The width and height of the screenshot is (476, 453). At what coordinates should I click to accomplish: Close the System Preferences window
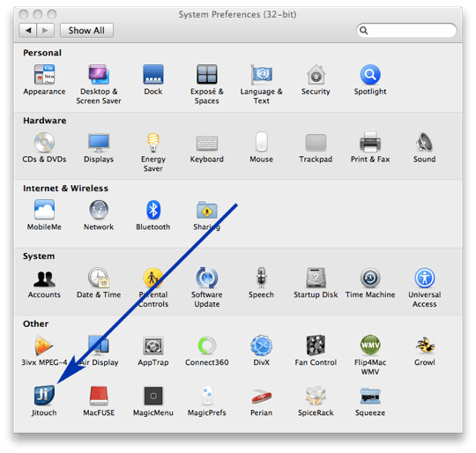[24, 14]
